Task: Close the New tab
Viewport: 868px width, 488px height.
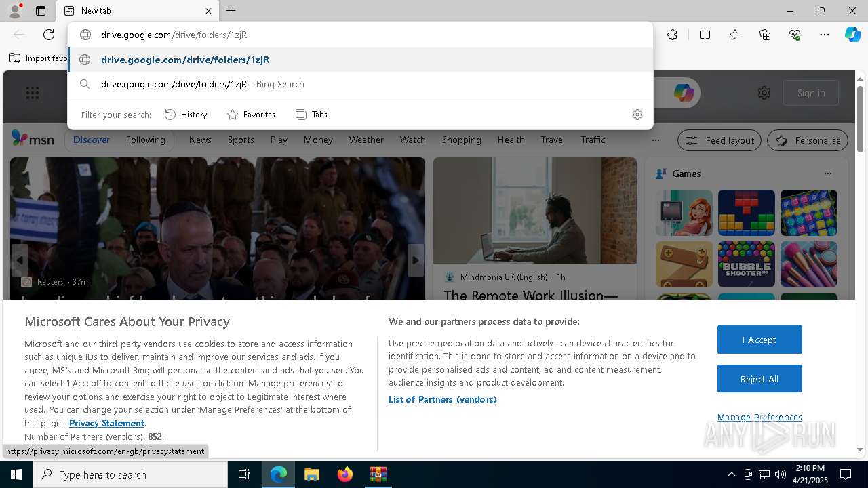Action: (208, 11)
